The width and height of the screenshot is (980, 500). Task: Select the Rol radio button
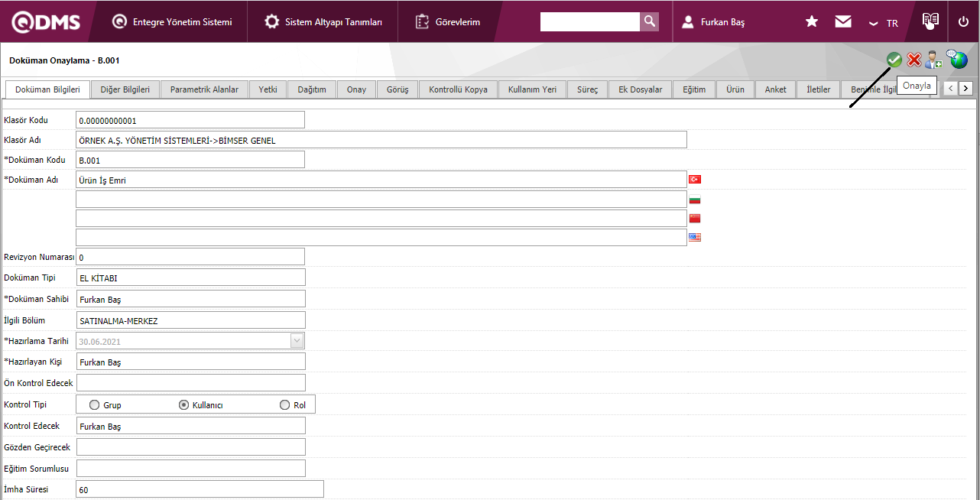pyautogui.click(x=285, y=405)
